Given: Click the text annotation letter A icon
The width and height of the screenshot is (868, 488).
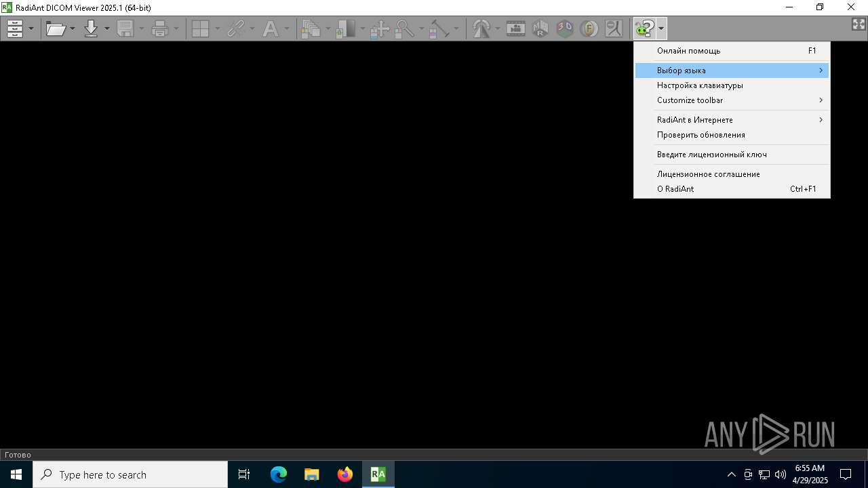Looking at the screenshot, I should 271,28.
